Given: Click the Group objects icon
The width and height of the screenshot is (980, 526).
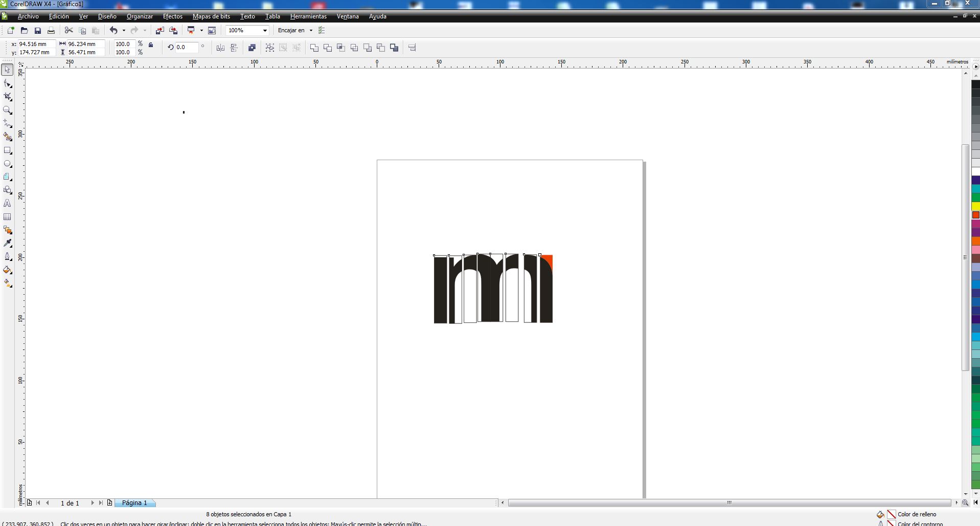Looking at the screenshot, I should [269, 48].
